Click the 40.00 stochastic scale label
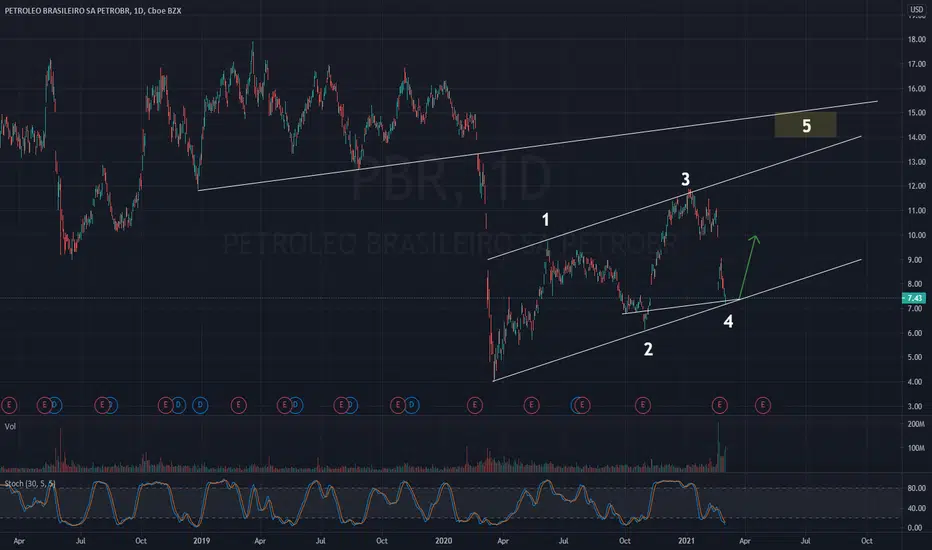The image size is (932, 550). (915, 508)
